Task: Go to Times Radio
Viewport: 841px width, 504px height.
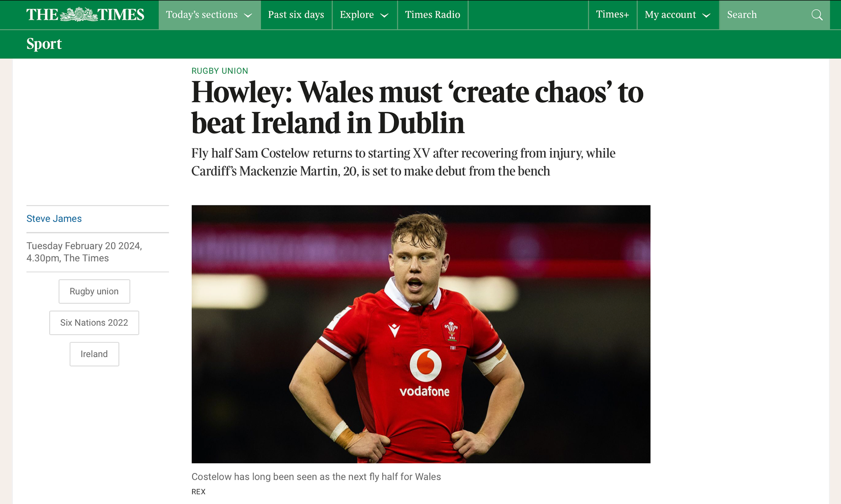Action: tap(432, 15)
